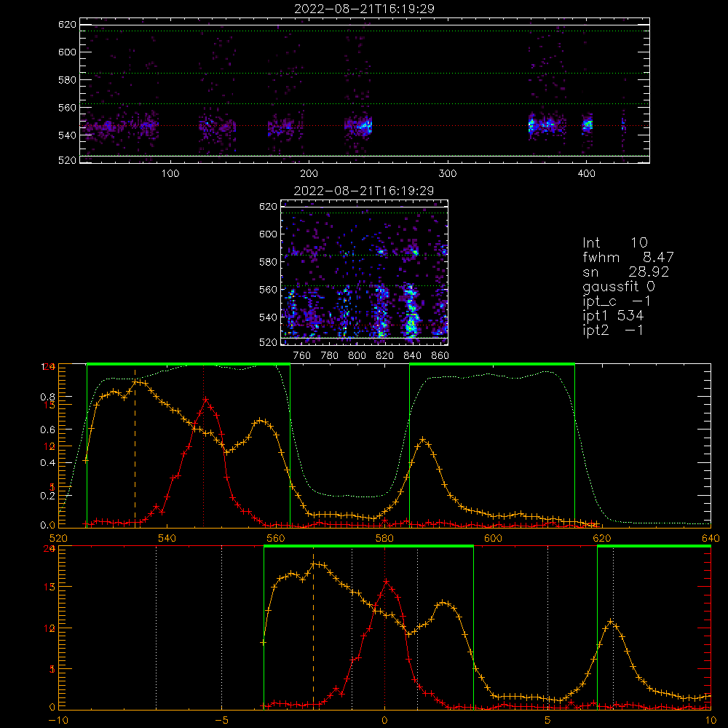Image resolution: width=728 pixels, height=728 pixels.
Task: Click the orange peak near 587 in 520–640 plot
Action: tap(422, 439)
